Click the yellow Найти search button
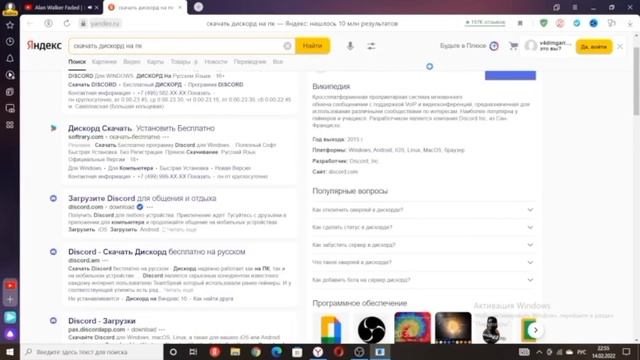Image resolution: width=640 pixels, height=360 pixels. 313,46
